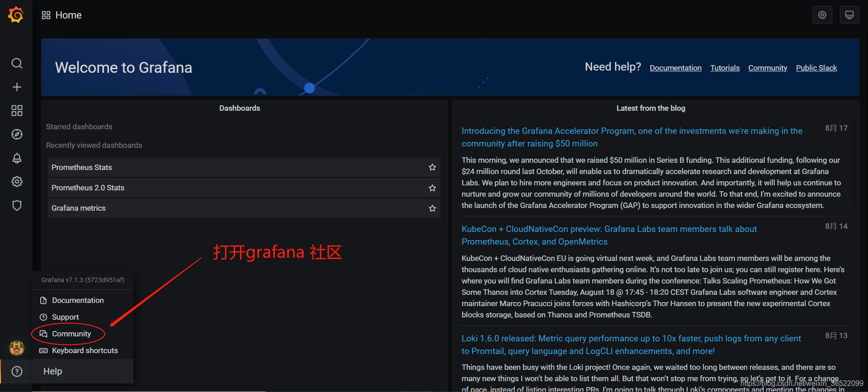Click the Dashboards panel title
Screen dimensions: 868x392
coord(240,108)
